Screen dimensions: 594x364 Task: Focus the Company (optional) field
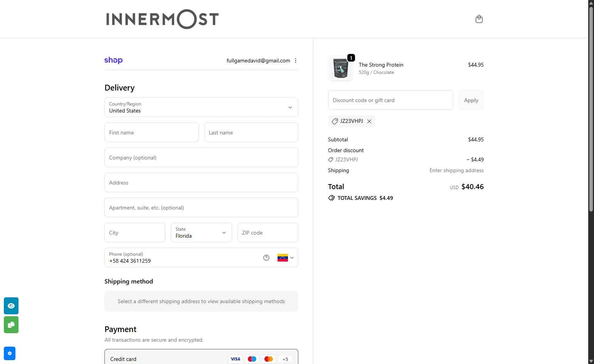point(201,158)
